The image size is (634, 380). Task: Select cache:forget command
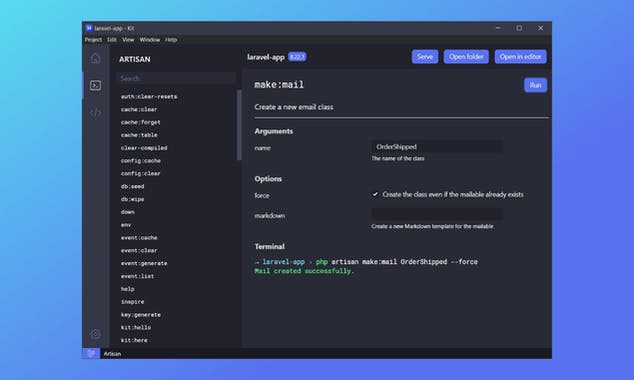tap(140, 122)
